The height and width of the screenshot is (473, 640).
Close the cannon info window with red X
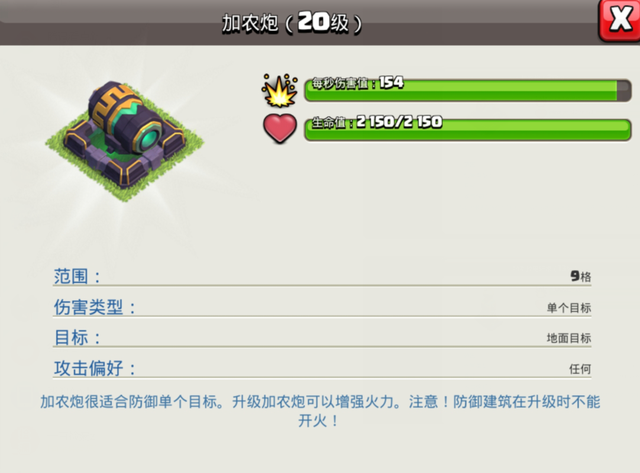[620, 20]
